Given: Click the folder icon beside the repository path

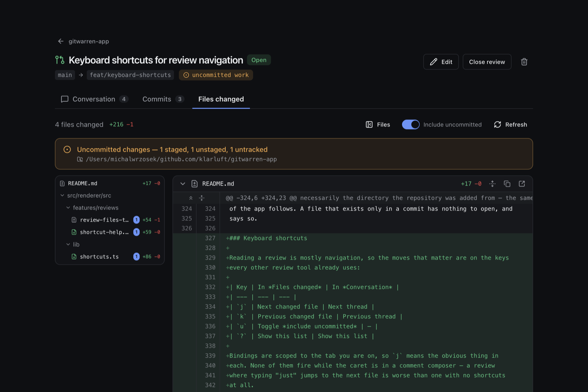Looking at the screenshot, I should (80, 159).
